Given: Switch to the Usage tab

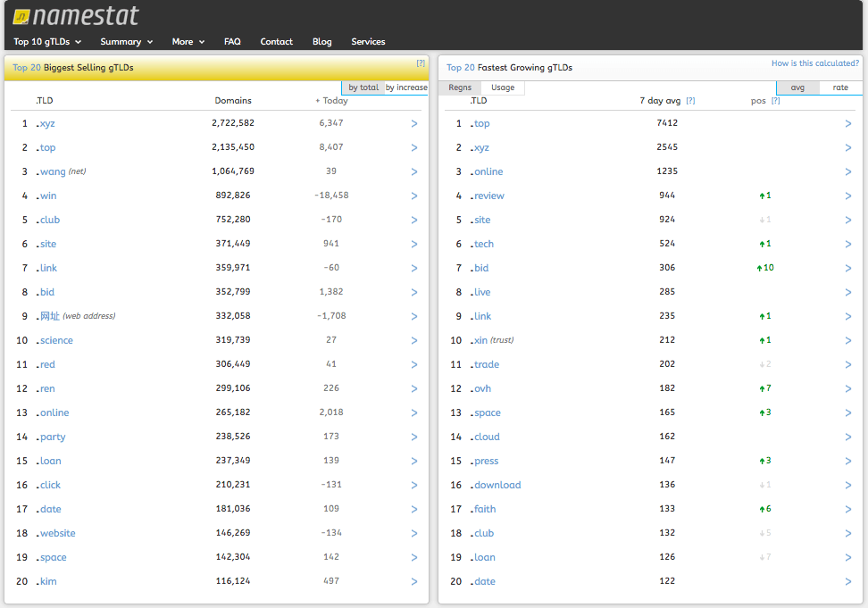Looking at the screenshot, I should tap(503, 87).
